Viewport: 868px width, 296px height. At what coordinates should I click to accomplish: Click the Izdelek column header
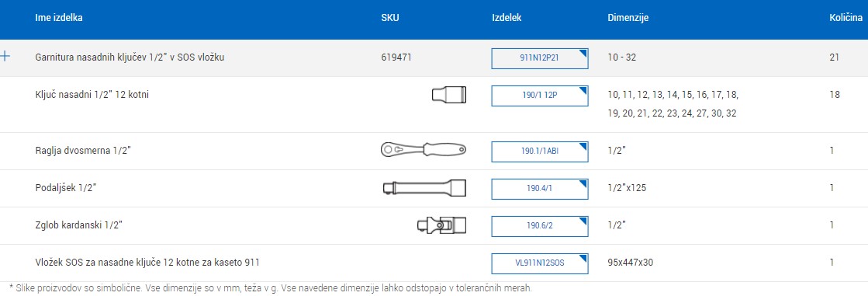tap(507, 18)
